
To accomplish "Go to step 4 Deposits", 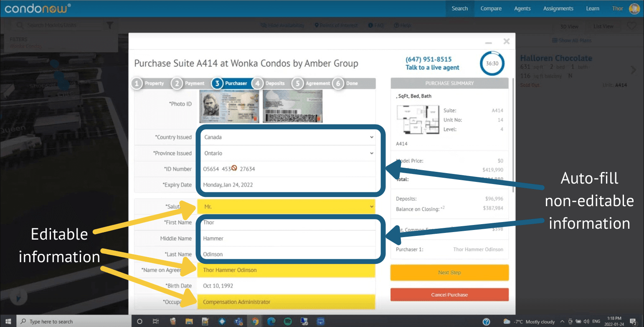I will coord(269,83).
